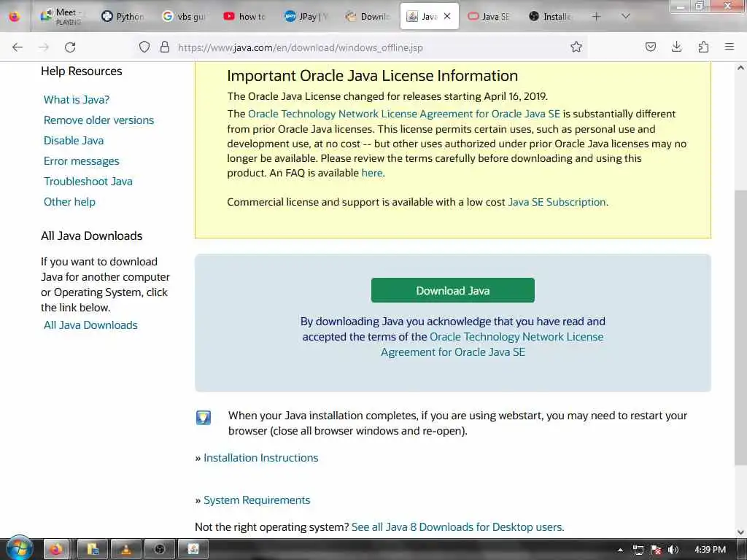Reload the current Java page
Screen dimensions: 747x560
click(70, 47)
